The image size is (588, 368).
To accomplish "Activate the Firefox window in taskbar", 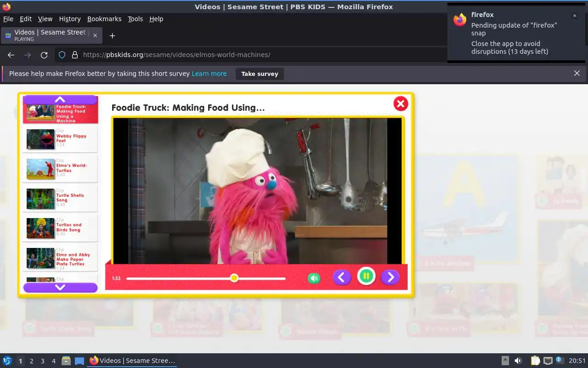I will 132,361.
